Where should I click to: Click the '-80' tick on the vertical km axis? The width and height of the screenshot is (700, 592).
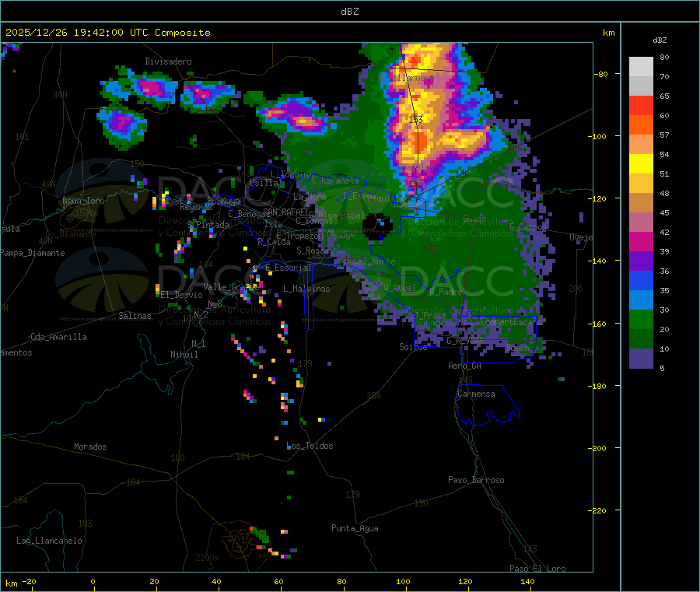[601, 74]
